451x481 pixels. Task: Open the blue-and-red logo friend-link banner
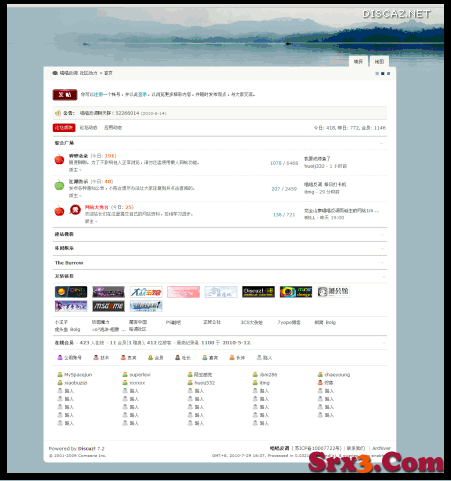tap(146, 292)
